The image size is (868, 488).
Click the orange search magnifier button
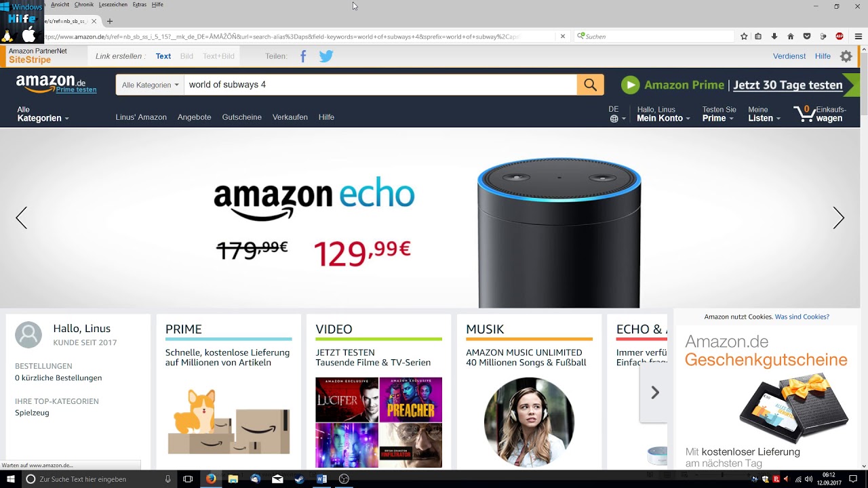(x=590, y=85)
